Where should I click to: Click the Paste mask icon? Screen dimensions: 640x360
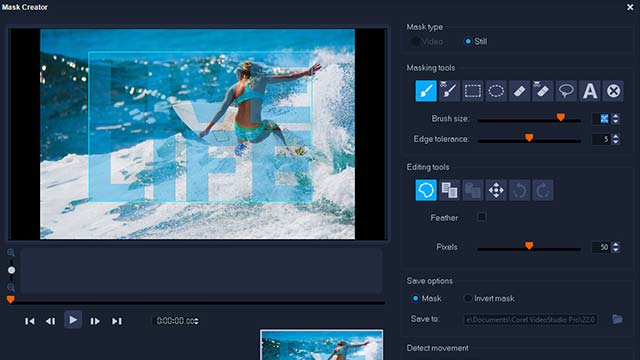(x=473, y=190)
